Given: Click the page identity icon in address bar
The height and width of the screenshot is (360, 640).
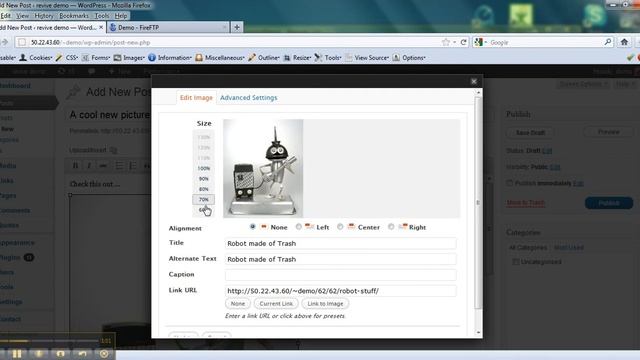Looking at the screenshot, I should coord(22,42).
